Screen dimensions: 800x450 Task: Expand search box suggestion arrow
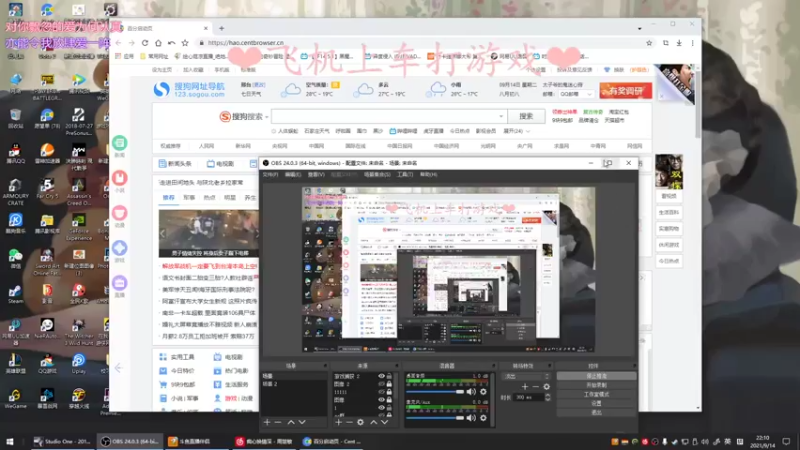501,116
